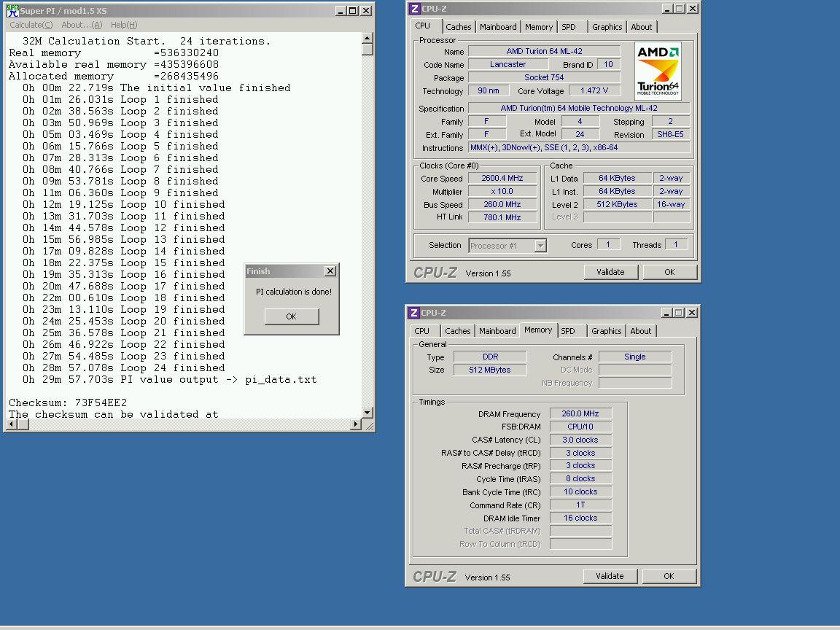
Task: Click Validate in the bottom CPU-Z window
Action: point(610,577)
